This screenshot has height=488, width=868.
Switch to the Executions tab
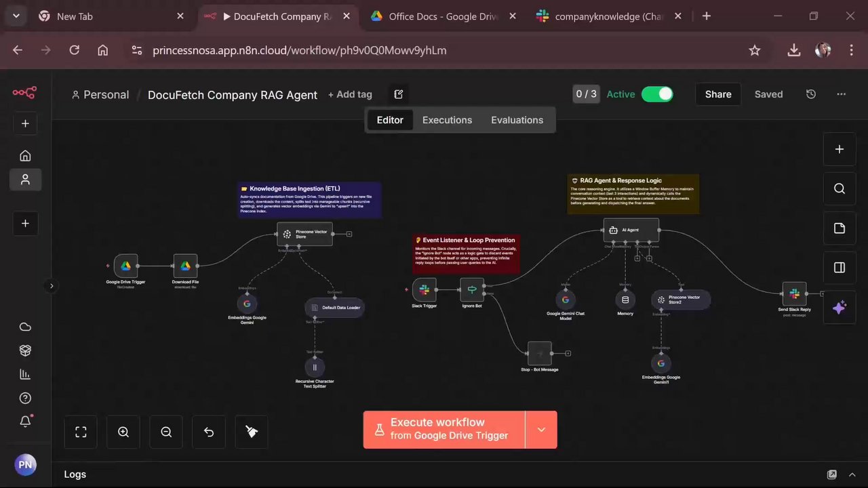coord(447,120)
